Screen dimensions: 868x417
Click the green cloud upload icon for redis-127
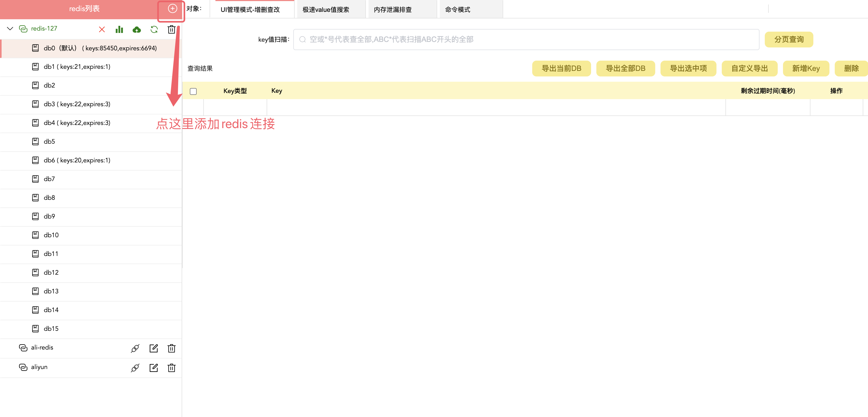[136, 30]
